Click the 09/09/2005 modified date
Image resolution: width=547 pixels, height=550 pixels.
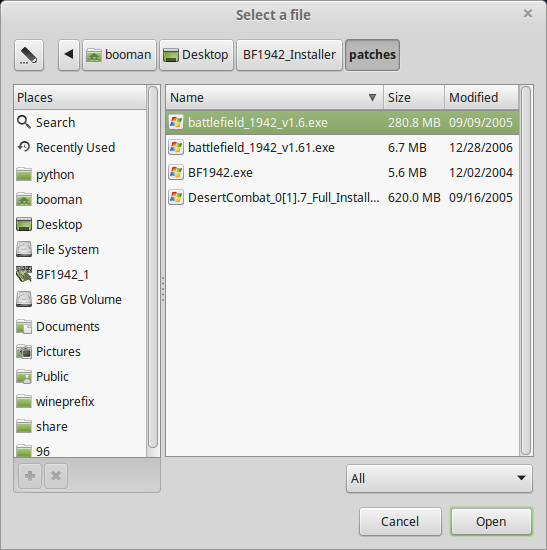pyautogui.click(x=481, y=122)
